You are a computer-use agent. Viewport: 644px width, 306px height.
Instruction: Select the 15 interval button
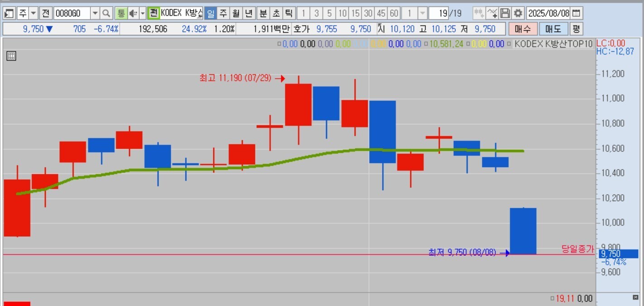coord(356,13)
